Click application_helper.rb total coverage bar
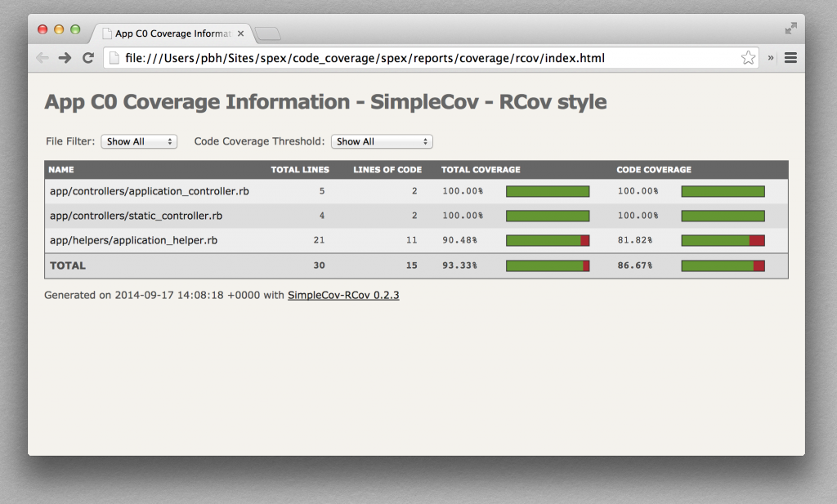Viewport: 837px width, 504px height. coord(548,240)
